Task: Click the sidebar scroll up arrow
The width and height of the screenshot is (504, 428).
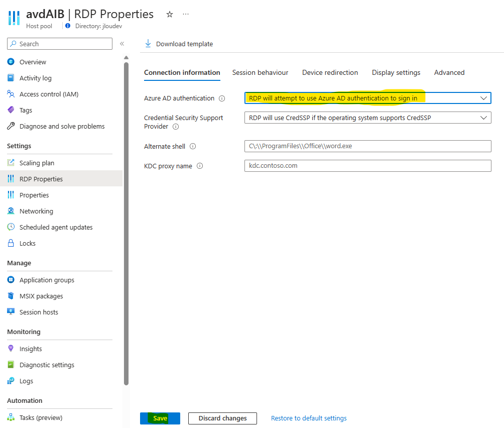Action: click(x=127, y=58)
